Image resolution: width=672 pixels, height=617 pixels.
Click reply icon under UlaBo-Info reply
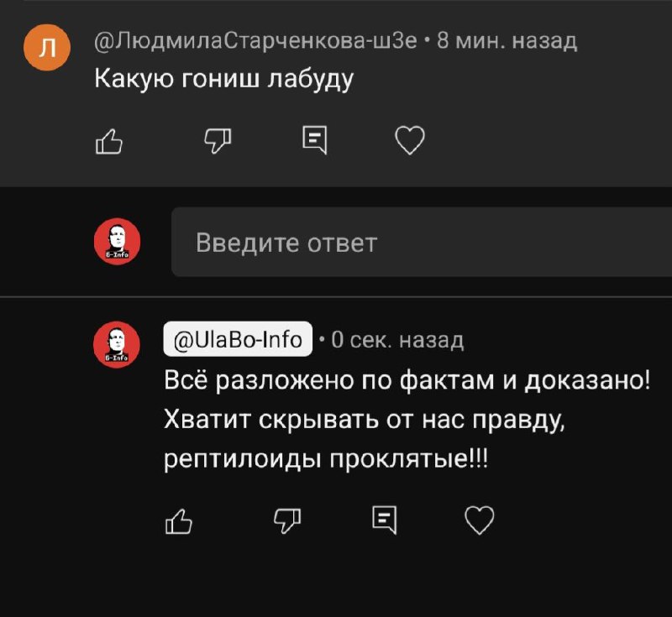[385, 520]
